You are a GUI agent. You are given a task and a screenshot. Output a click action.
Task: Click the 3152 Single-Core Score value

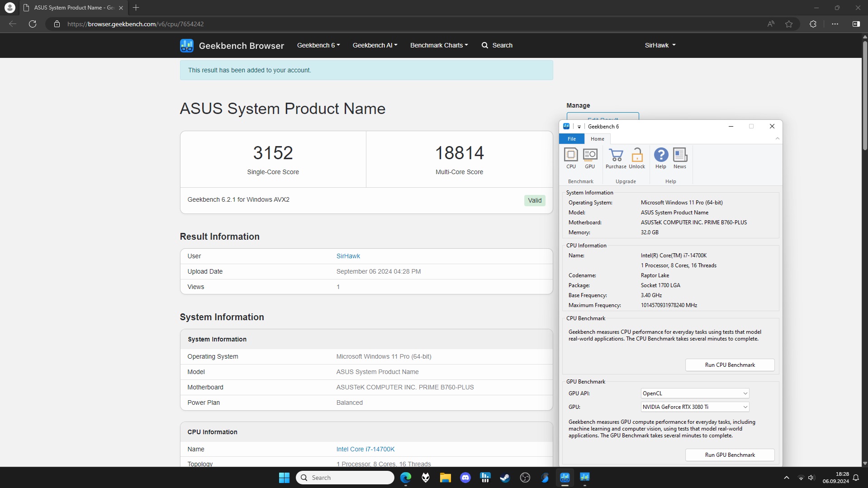click(273, 153)
